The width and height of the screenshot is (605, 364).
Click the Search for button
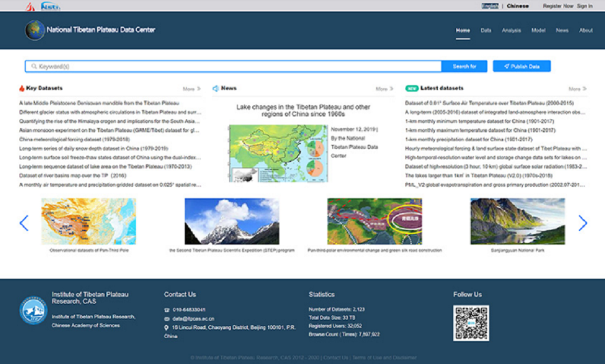pyautogui.click(x=464, y=66)
